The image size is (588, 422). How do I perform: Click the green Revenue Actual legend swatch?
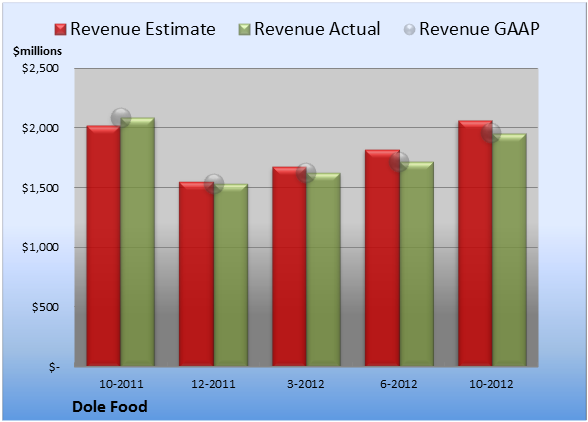[x=244, y=30]
